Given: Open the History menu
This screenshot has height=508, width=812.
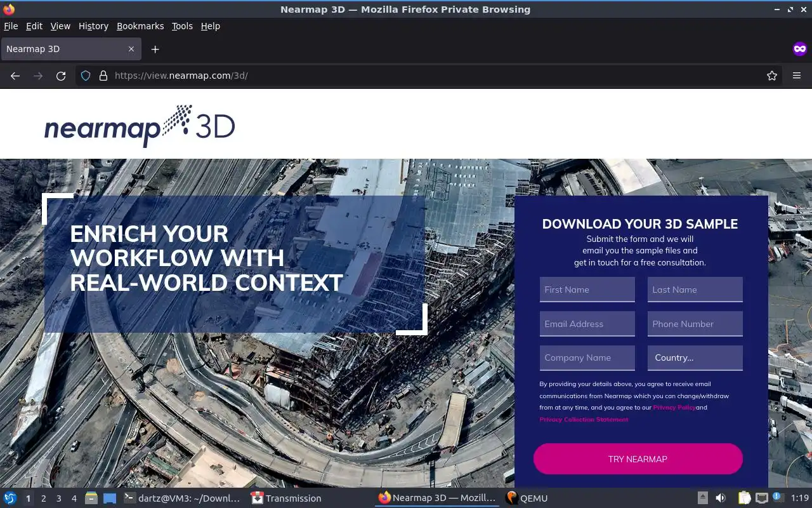Looking at the screenshot, I should coord(93,26).
